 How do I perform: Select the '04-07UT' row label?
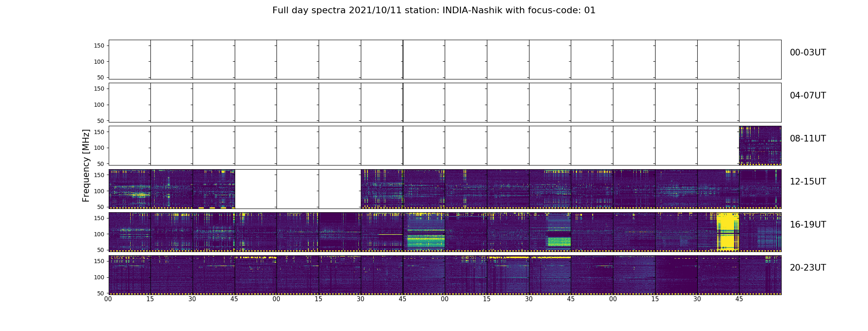(x=808, y=96)
